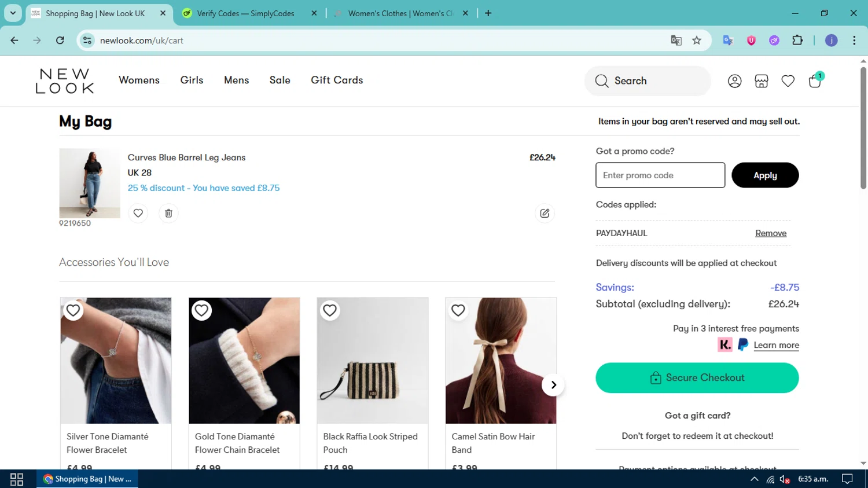868x488 pixels.
Task: Open the extensions puzzle icon
Action: point(797,40)
